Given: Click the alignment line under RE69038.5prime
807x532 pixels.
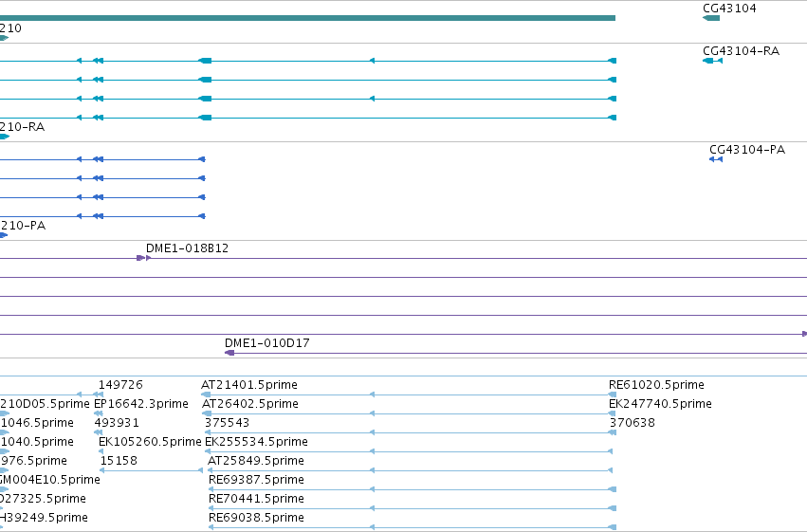Looking at the screenshot, I should (x=413, y=527).
